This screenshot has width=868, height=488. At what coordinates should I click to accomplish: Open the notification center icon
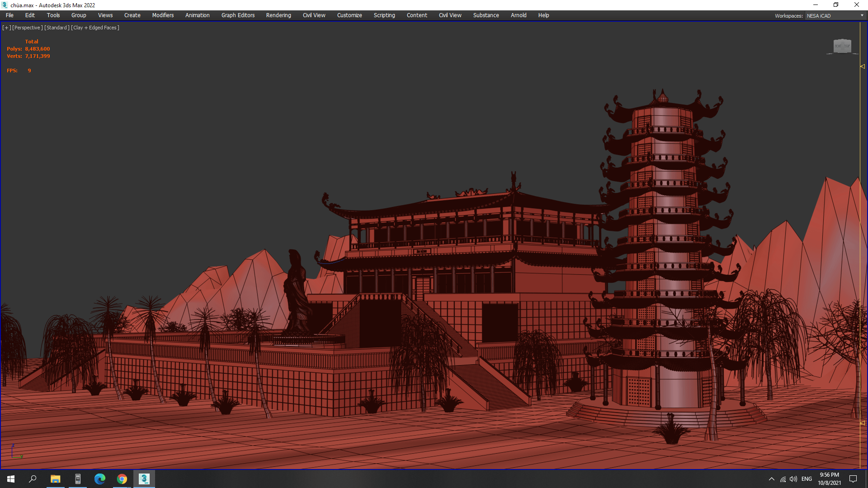coord(853,479)
